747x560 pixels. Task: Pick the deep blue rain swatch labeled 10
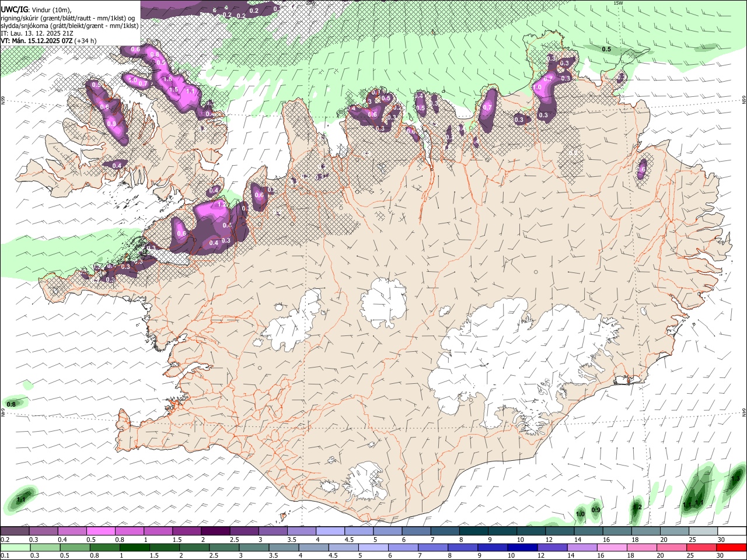point(521,547)
